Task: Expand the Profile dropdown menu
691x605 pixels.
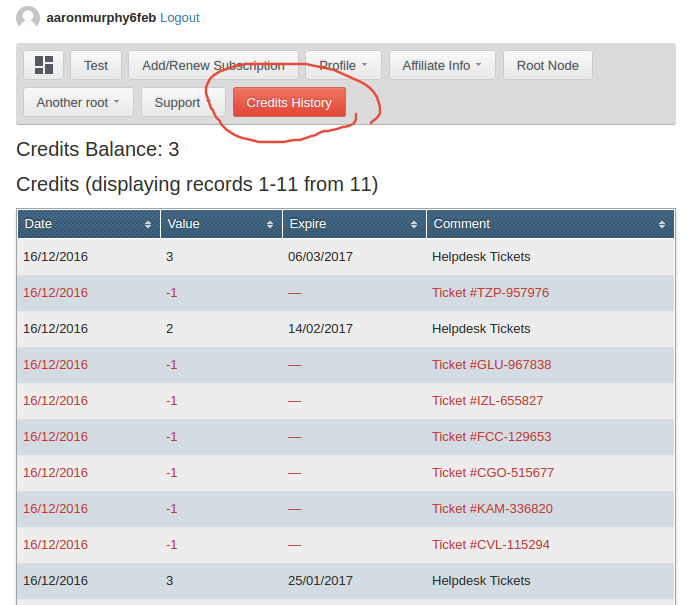Action: 343,65
